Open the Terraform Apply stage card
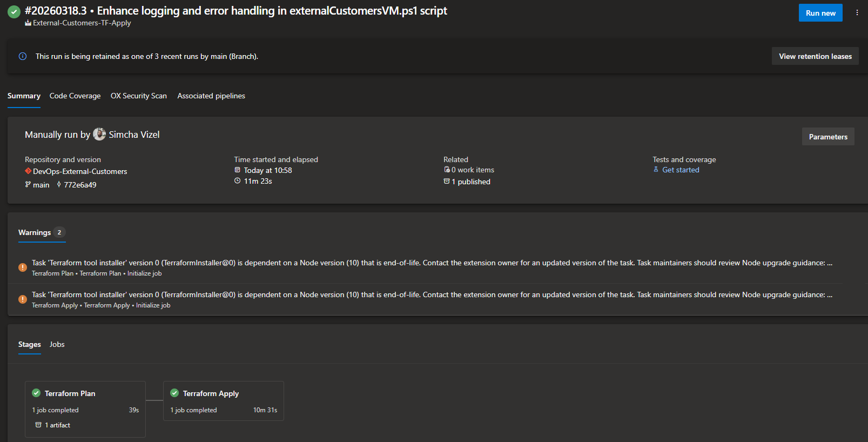 click(x=223, y=400)
